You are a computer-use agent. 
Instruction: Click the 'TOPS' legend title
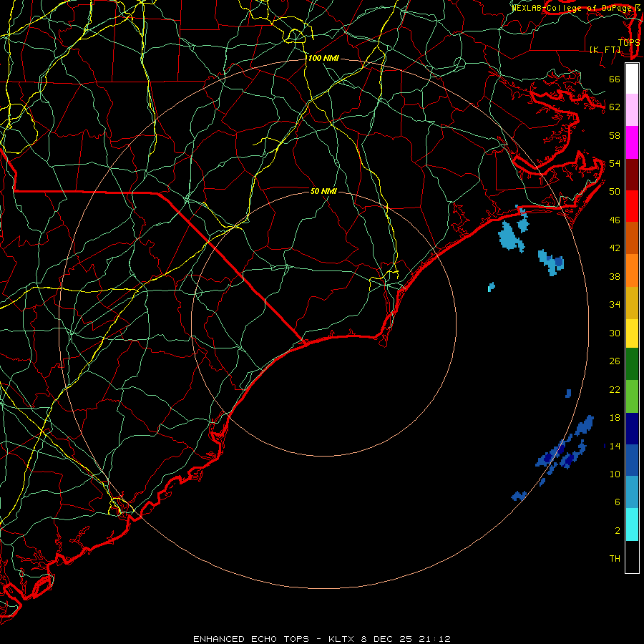[629, 43]
